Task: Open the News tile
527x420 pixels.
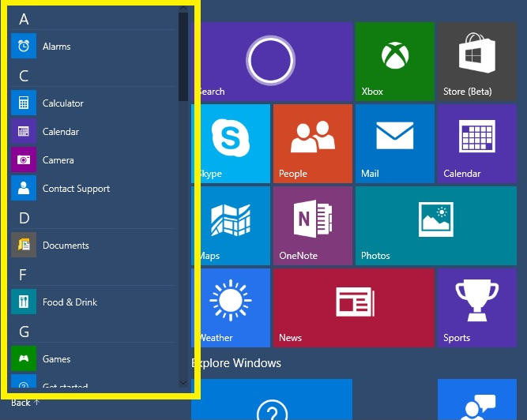Action: 354,308
